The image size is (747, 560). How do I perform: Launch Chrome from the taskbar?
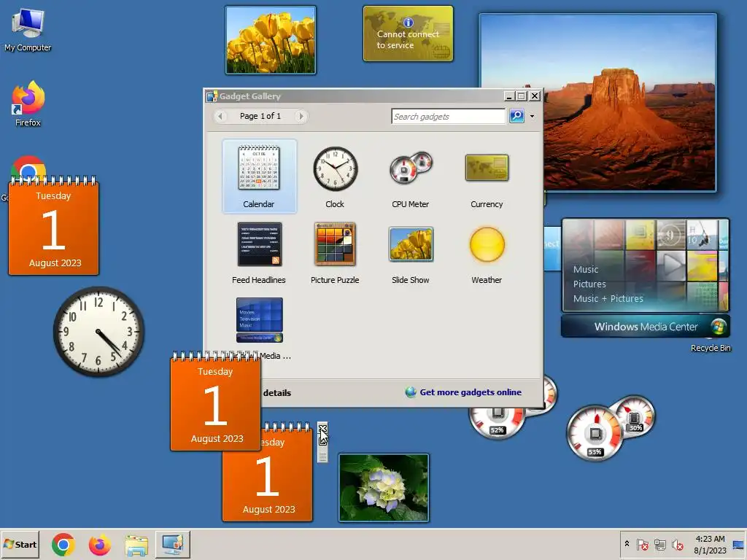coord(63,545)
